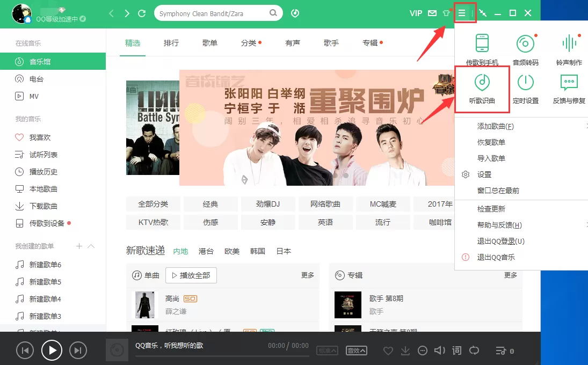Click the song progress bar
Image resolution: width=588 pixels, height=365 pixels.
[x=222, y=356]
